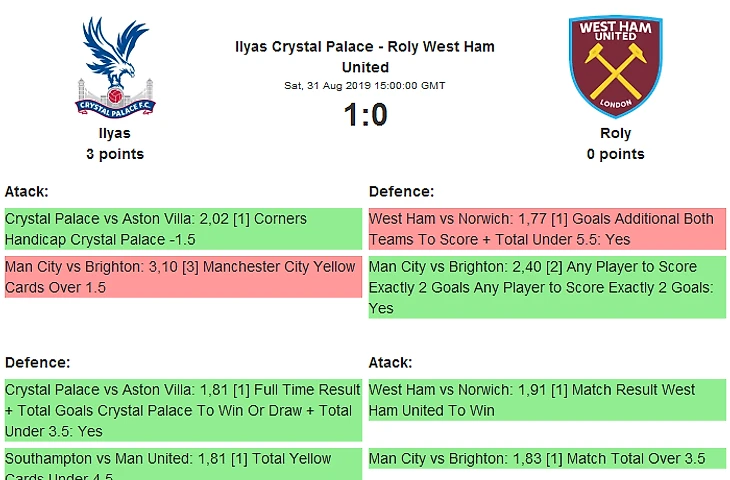This screenshot has width=730, height=480.
Task: Select the Any Player to Score Exactly 2 Goals bet
Action: point(546,288)
